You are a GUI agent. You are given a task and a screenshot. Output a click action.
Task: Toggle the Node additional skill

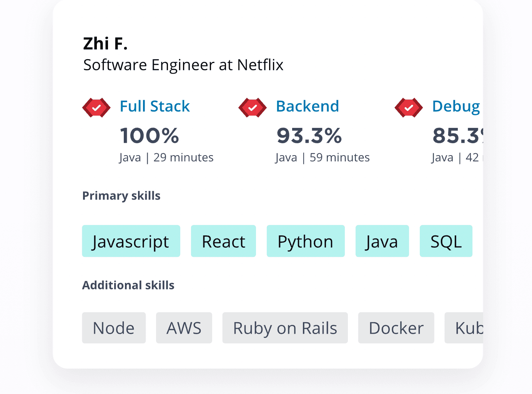pos(114,328)
